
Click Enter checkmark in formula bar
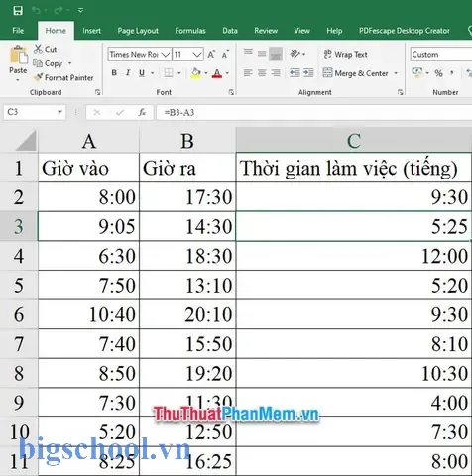(x=120, y=113)
